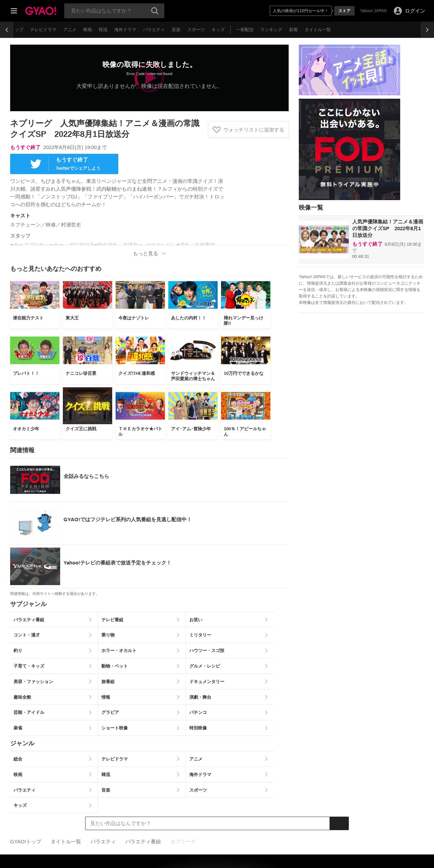The image size is (434, 868).
Task: Click the FOD Premium related info thumbnail
Action: [35, 480]
